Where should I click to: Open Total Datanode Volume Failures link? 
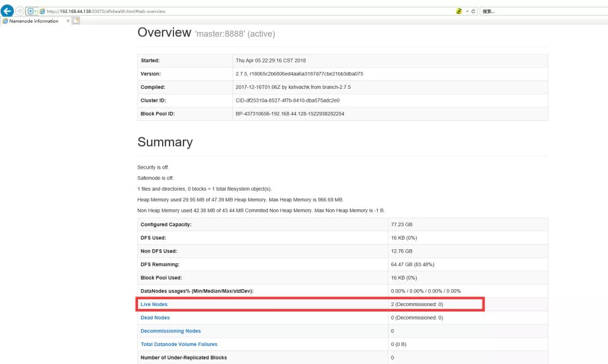[179, 344]
